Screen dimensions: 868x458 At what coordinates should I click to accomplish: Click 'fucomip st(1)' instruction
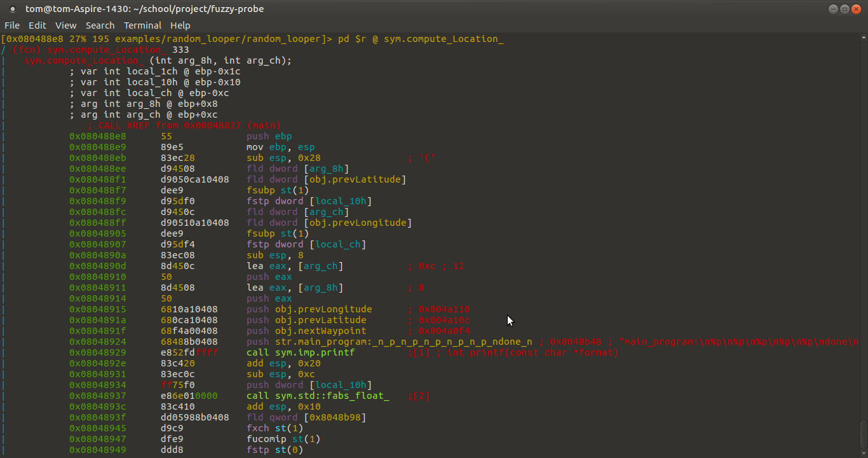[x=283, y=439]
